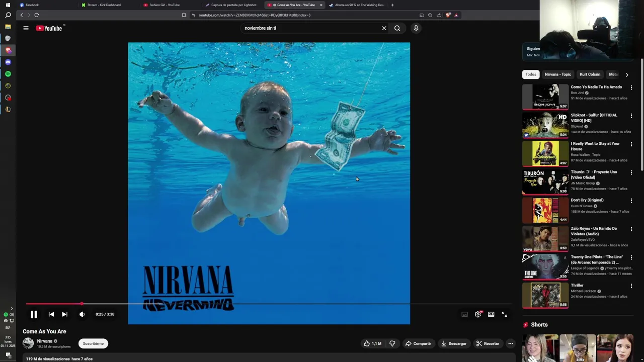Select the Kurt Cobain chip
Screen dimensions: 644x362
[590, 74]
